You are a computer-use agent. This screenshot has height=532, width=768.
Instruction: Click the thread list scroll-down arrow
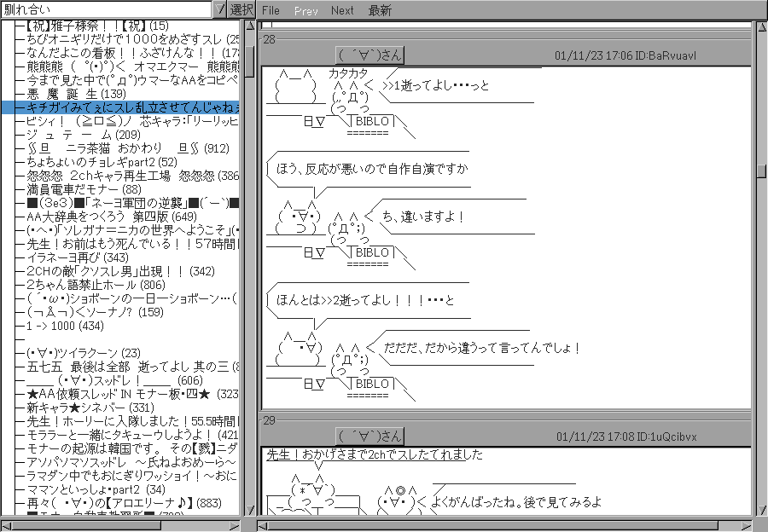click(249, 509)
